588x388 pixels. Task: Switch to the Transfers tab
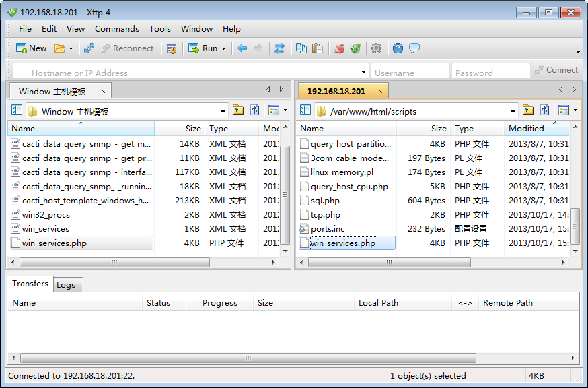coord(30,284)
